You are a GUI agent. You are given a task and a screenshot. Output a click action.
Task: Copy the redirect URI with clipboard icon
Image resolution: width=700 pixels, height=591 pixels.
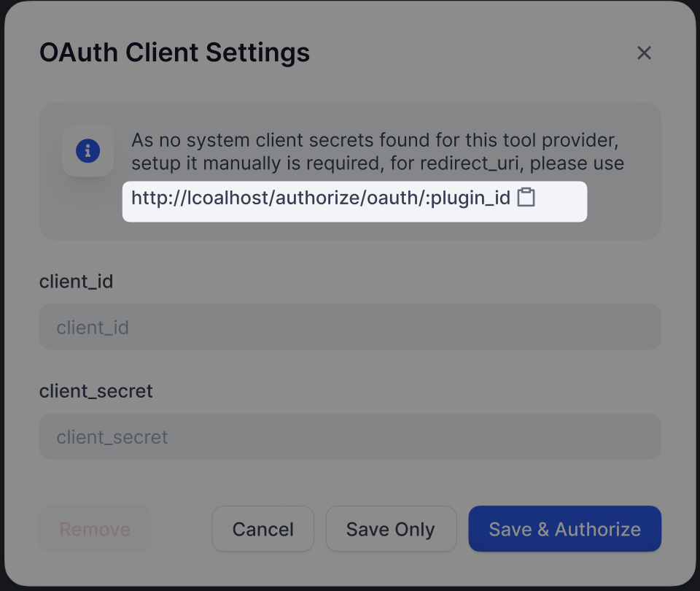coord(526,198)
